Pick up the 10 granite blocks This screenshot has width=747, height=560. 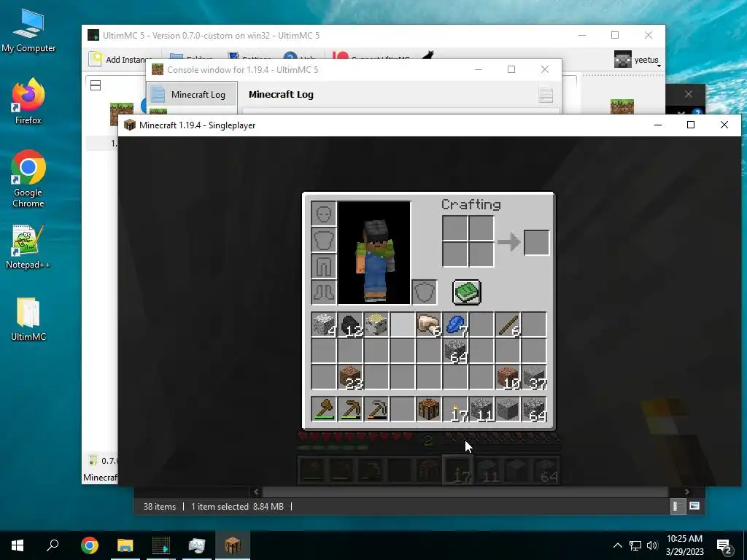click(508, 377)
